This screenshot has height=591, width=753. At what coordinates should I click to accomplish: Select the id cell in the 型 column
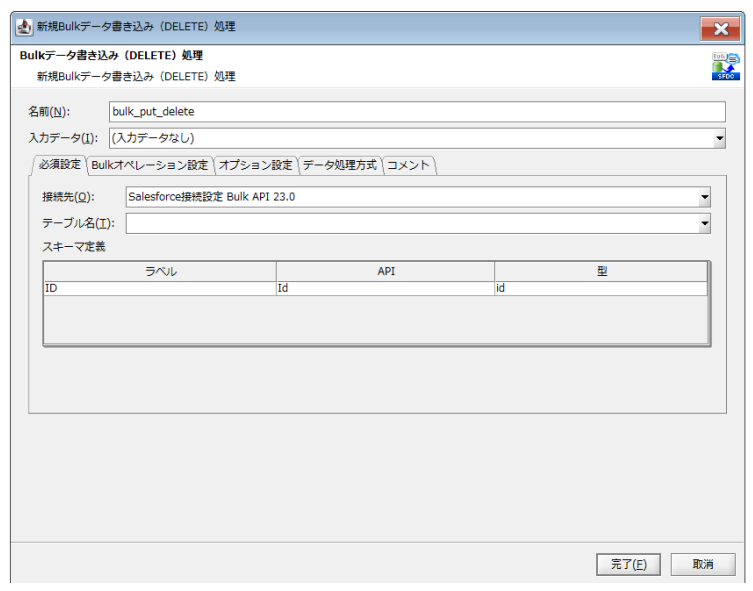pos(601,288)
